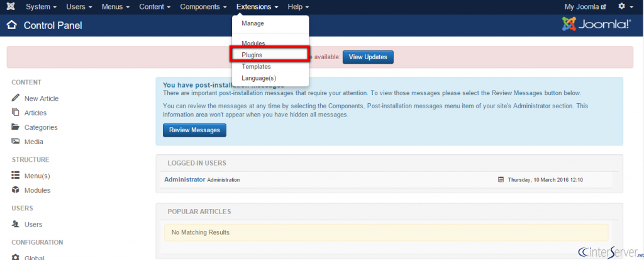
Task: Open the Menu(s) sidebar link
Action: (x=37, y=176)
